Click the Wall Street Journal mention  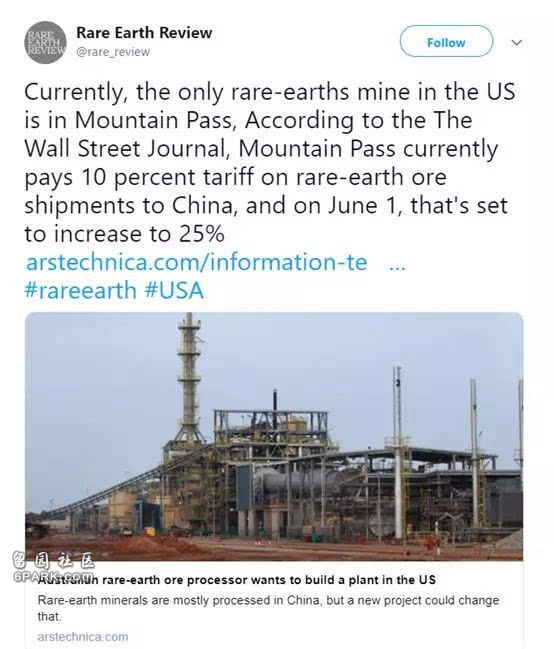[127, 149]
